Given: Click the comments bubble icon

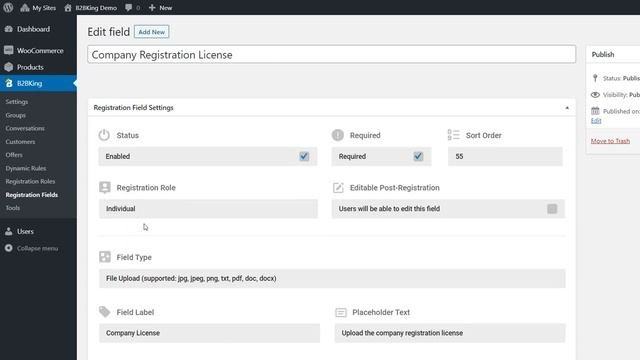Looking at the screenshot, I should coord(129,8).
